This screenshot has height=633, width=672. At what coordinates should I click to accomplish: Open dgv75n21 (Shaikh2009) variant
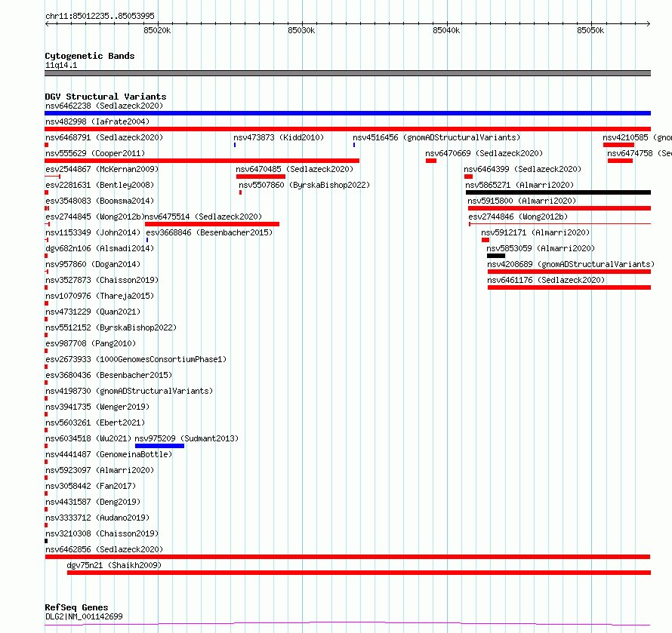[x=114, y=565]
